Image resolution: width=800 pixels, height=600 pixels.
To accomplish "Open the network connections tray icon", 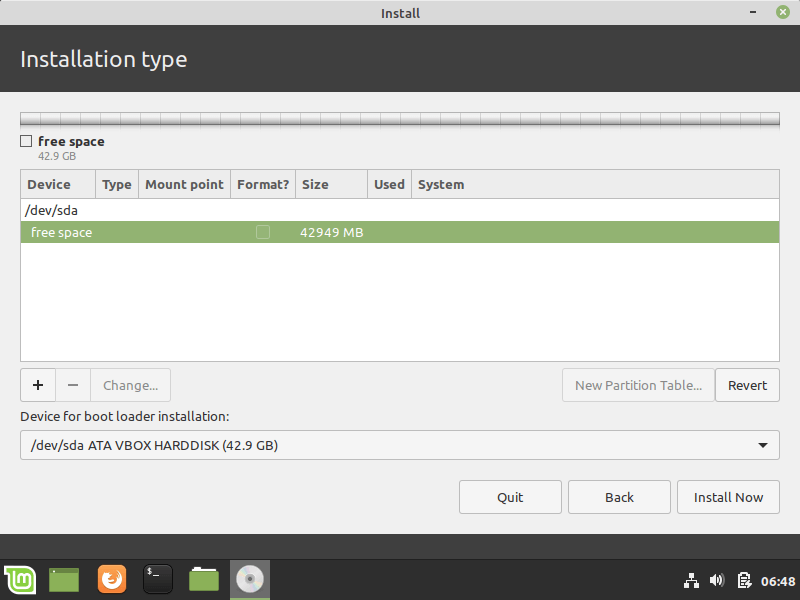I will (691, 581).
